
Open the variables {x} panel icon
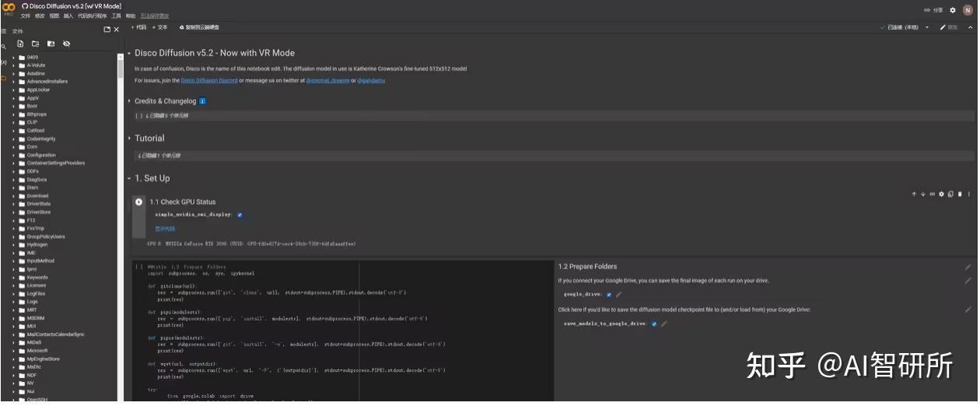click(4, 62)
